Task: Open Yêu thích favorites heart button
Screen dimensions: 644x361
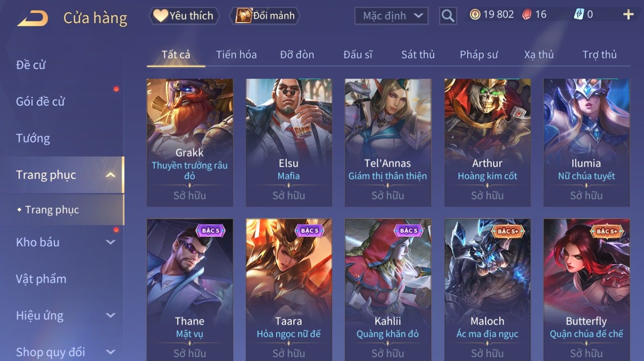Action: (184, 16)
